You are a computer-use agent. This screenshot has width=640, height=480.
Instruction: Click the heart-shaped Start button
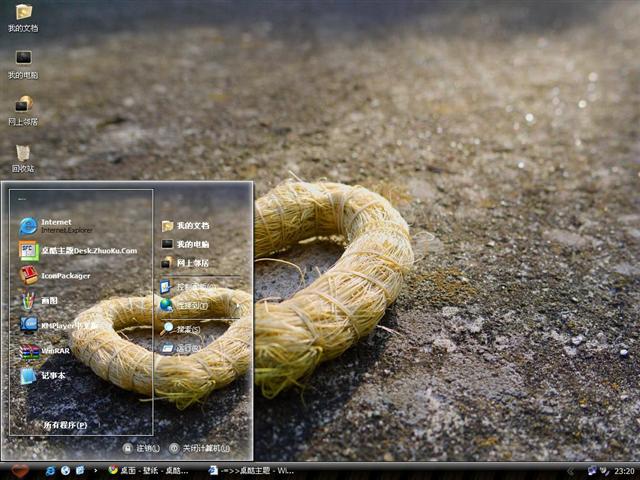click(x=20, y=471)
